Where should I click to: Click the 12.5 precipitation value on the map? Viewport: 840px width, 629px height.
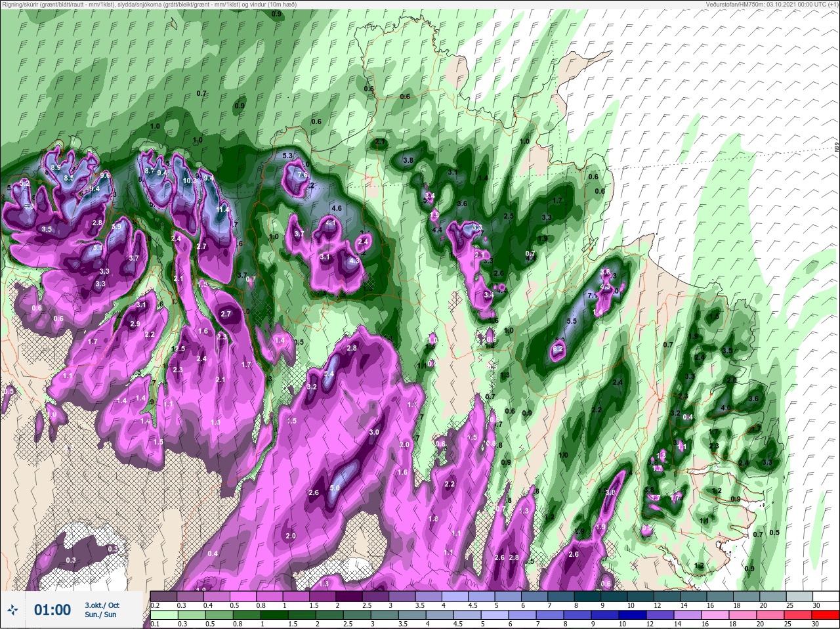[178, 349]
